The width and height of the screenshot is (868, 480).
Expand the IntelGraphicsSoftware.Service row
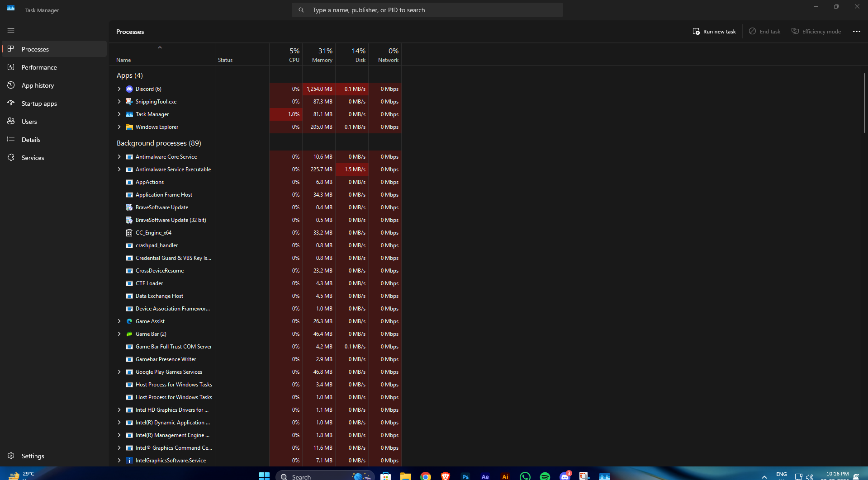(119, 461)
